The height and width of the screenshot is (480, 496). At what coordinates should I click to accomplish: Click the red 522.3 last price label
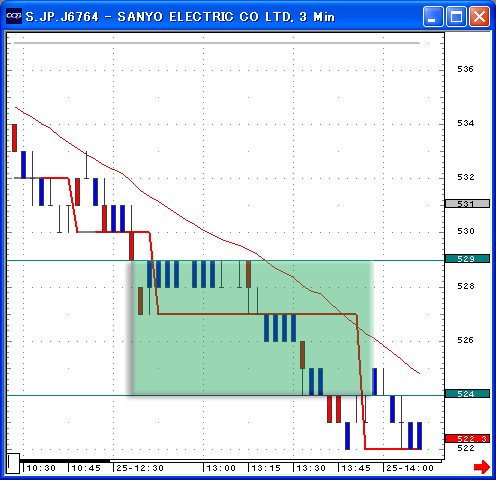[467, 439]
